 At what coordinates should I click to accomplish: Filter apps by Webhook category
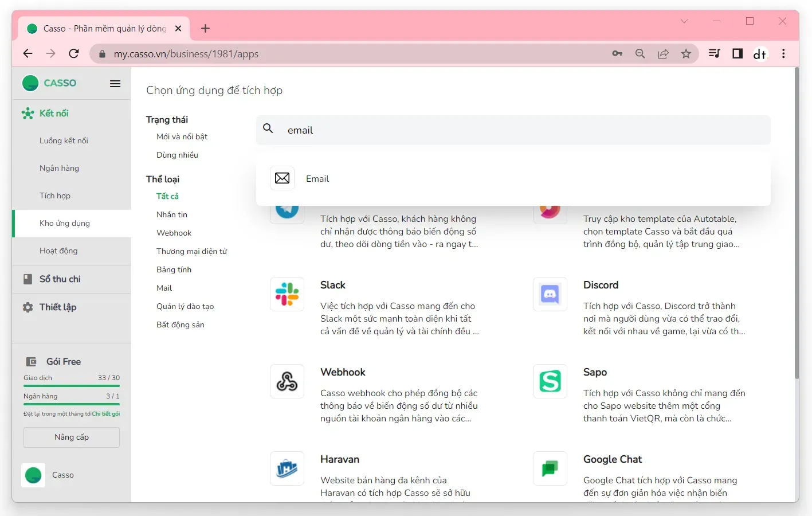tap(174, 233)
